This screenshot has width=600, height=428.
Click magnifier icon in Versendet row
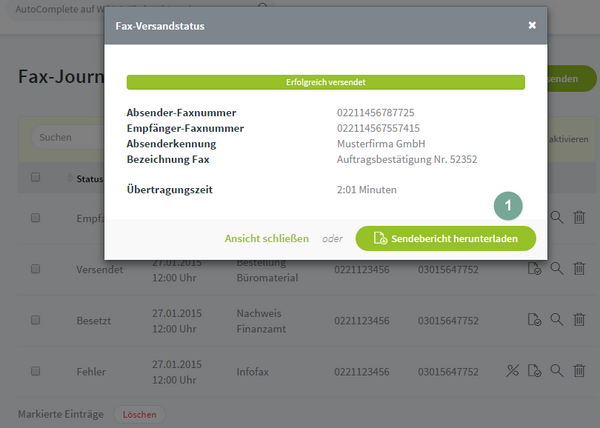coord(557,269)
